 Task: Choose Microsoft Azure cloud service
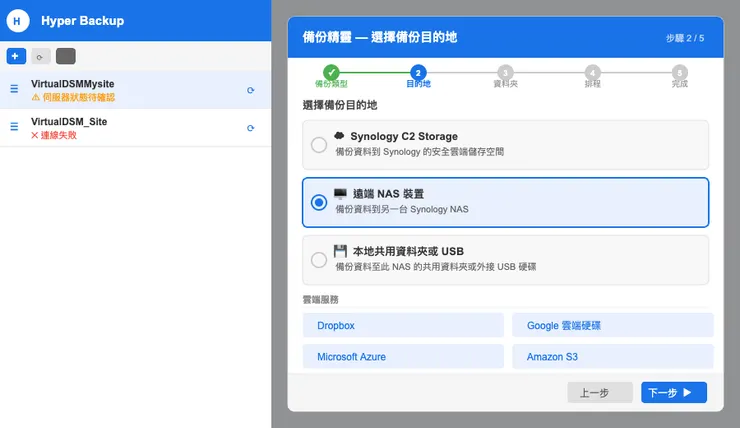(403, 356)
